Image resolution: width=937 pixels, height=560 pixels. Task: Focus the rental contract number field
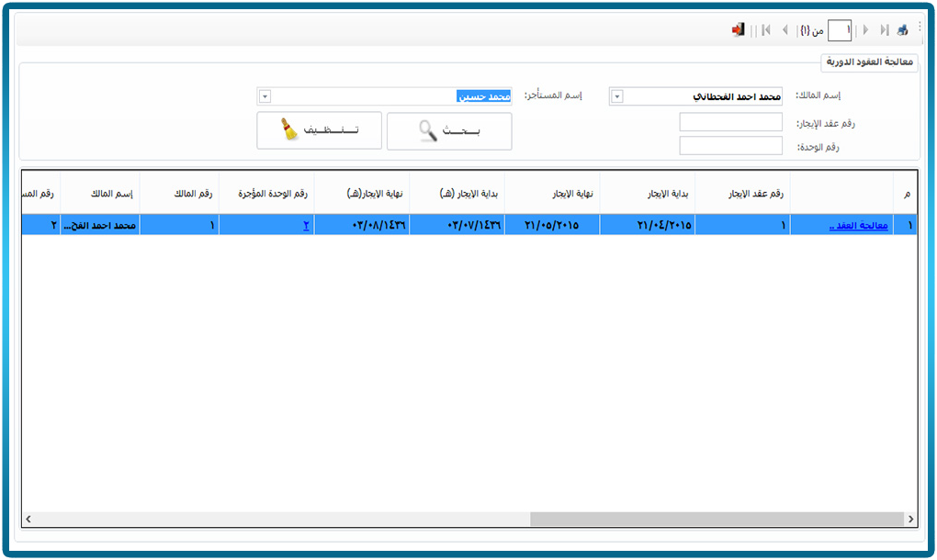coord(730,122)
